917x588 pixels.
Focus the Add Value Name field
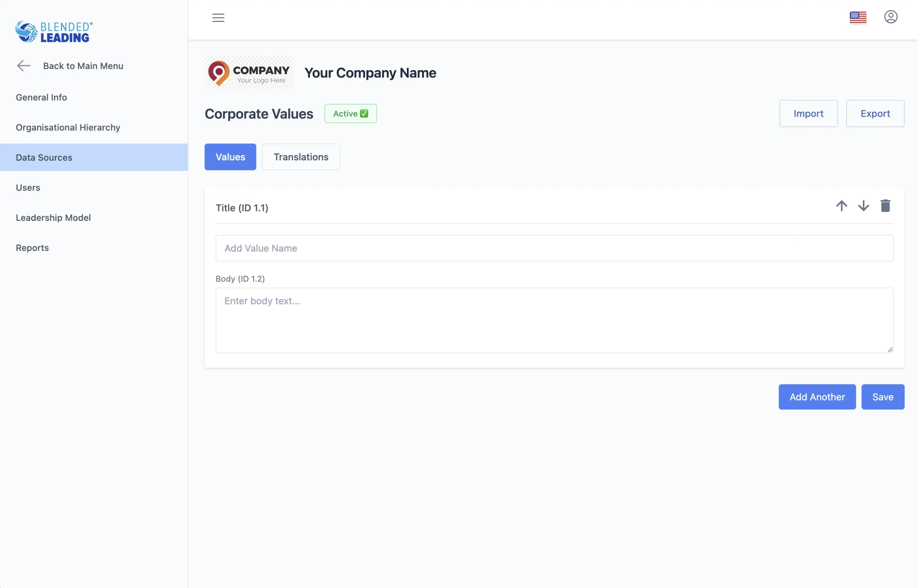tap(554, 248)
